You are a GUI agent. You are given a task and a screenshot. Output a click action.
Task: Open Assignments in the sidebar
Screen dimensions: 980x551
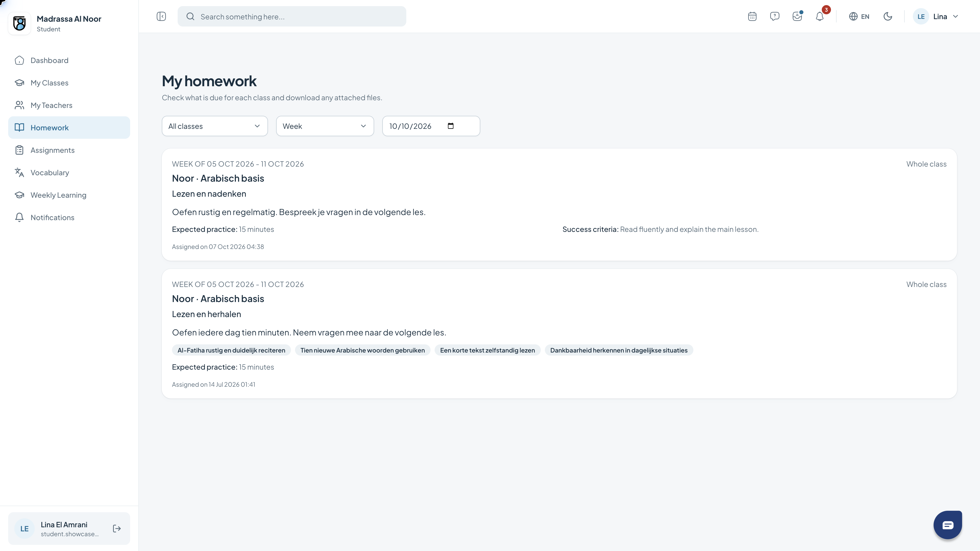point(69,150)
